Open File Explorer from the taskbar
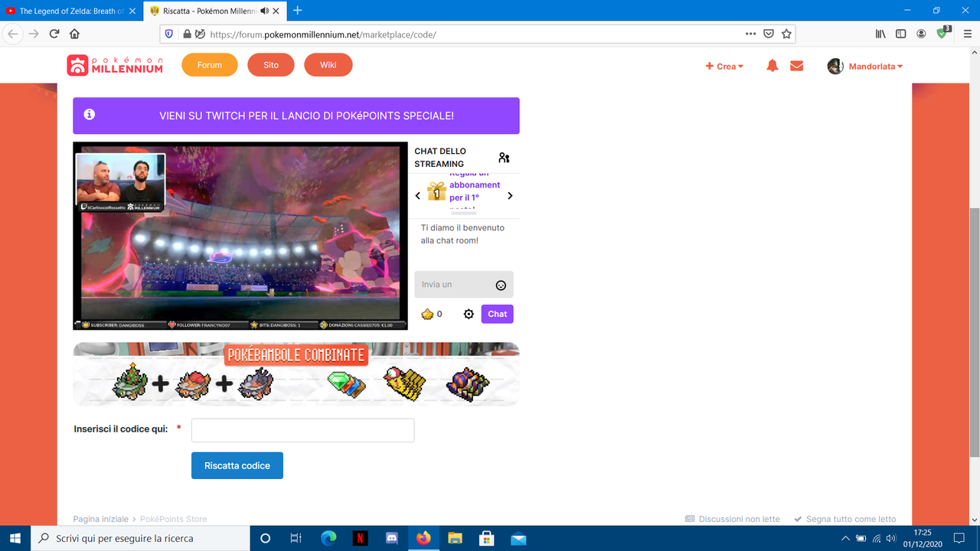The width and height of the screenshot is (980, 551). [x=455, y=539]
